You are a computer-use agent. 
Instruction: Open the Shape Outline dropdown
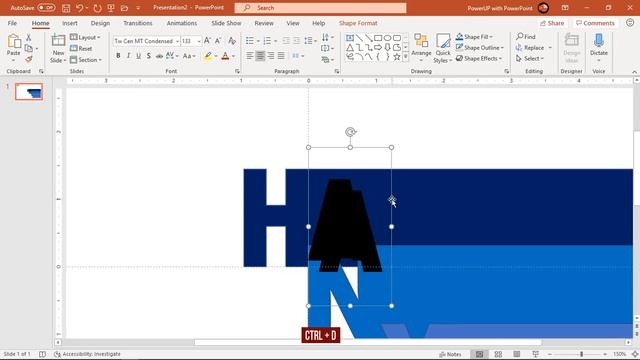pyautogui.click(x=480, y=48)
